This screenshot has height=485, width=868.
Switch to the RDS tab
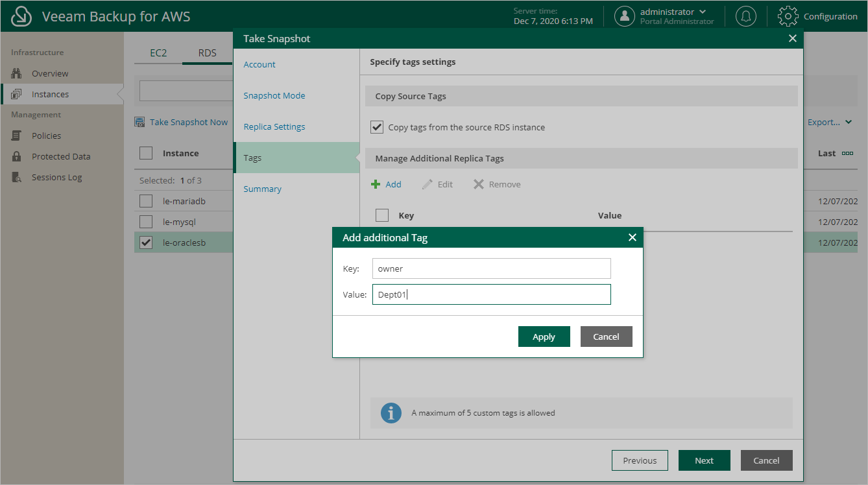tap(207, 53)
